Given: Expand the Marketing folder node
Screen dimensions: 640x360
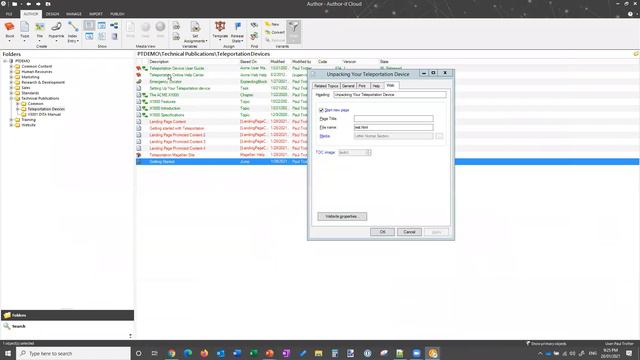Looking at the screenshot, I should click(x=11, y=77).
